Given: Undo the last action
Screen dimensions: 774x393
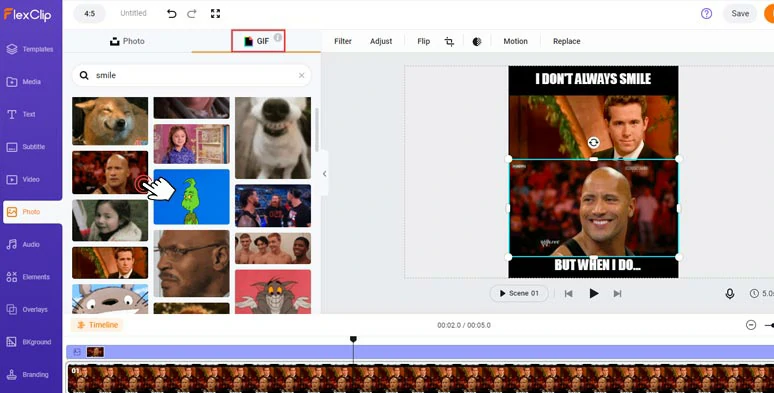Looking at the screenshot, I should click(x=171, y=14).
